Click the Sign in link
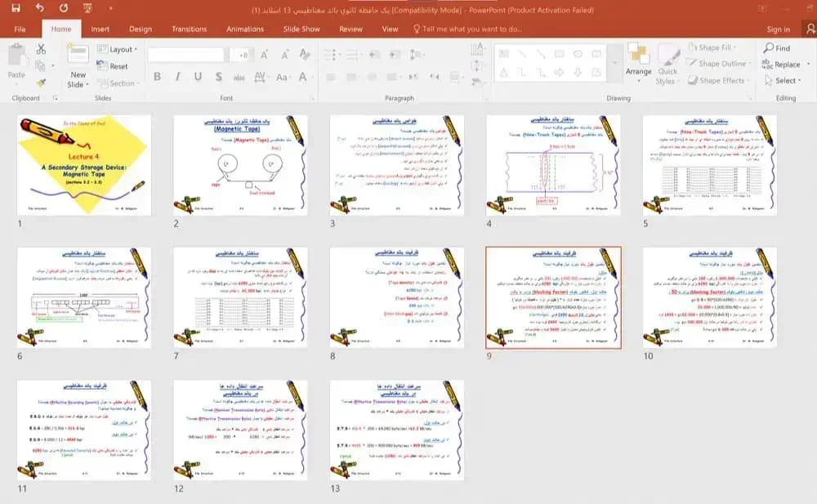 (778, 29)
